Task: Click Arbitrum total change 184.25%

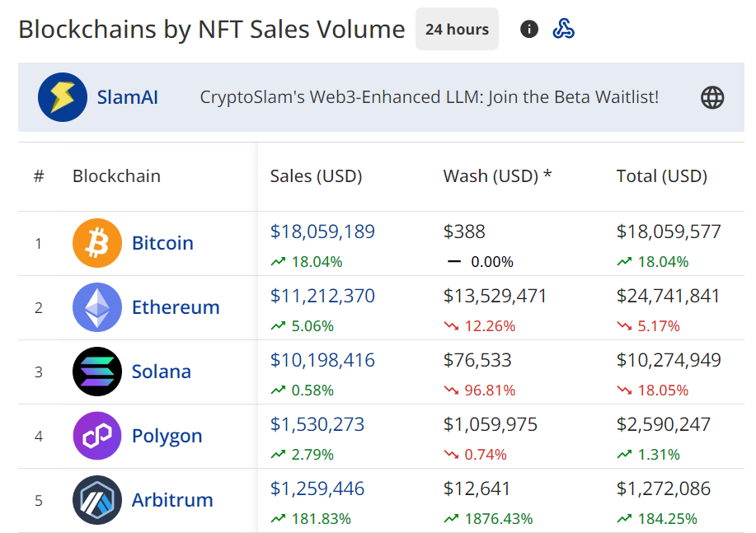Action: [667, 519]
